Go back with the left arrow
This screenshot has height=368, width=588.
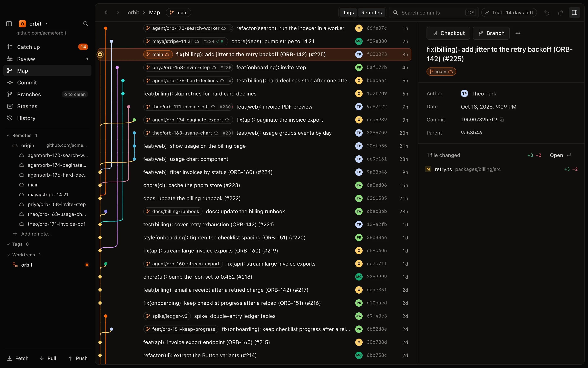(x=106, y=12)
